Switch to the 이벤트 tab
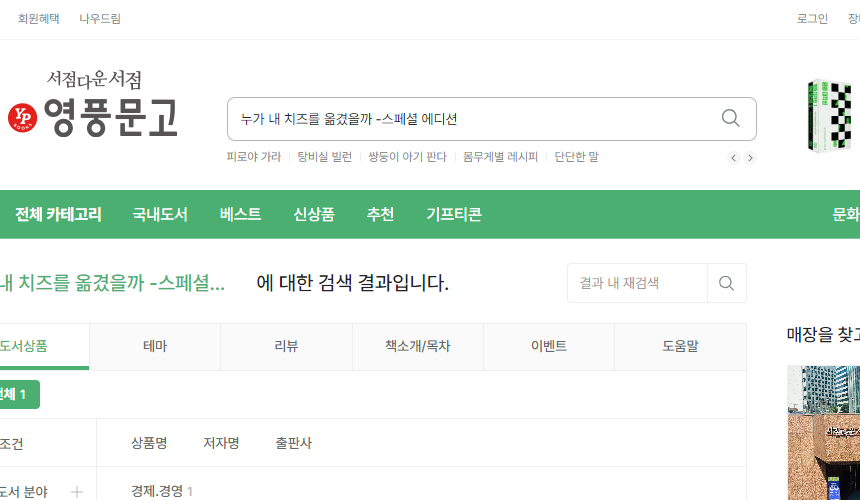The height and width of the screenshot is (500, 860). tap(548, 346)
